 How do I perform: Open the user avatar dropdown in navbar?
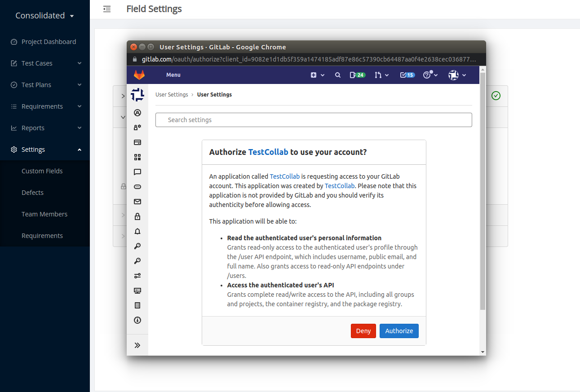[x=457, y=75]
